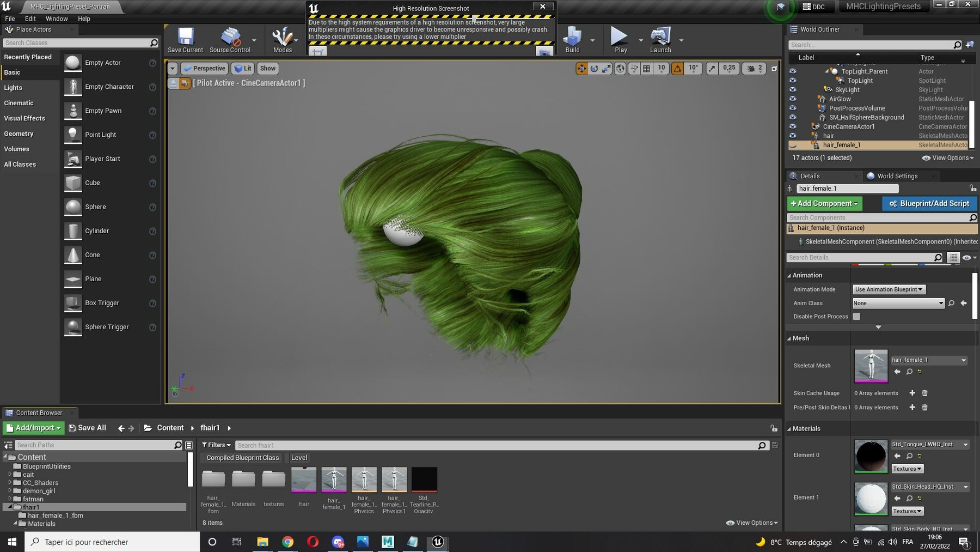
Task: Enable Disable Post Process checkbox
Action: click(856, 317)
